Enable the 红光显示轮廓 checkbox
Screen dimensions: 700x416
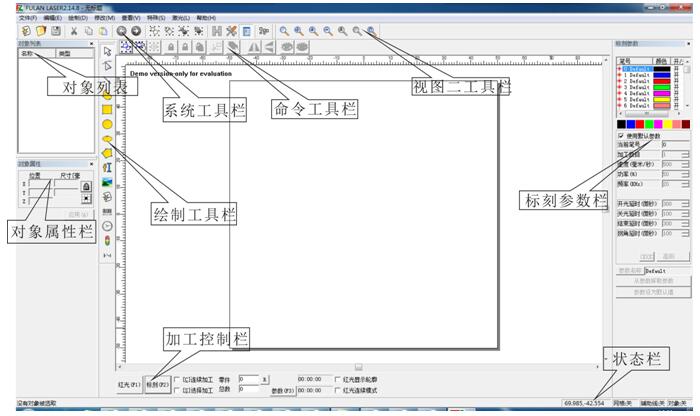point(336,379)
